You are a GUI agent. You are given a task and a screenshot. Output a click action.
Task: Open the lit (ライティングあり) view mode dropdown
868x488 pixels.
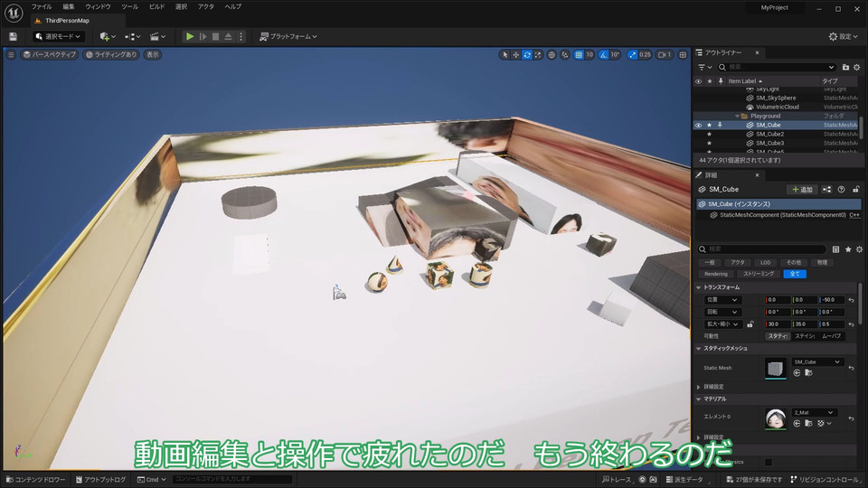tap(110, 54)
